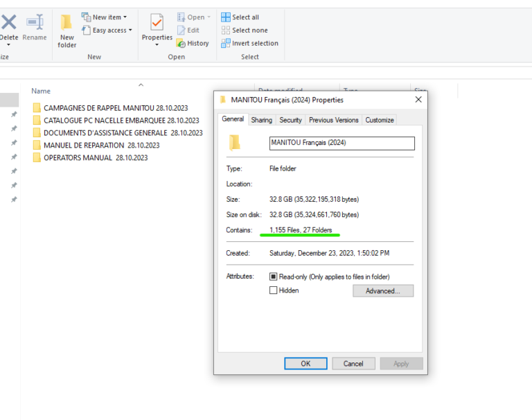Click the Apply button
This screenshot has height=420, width=532.
click(x=401, y=364)
